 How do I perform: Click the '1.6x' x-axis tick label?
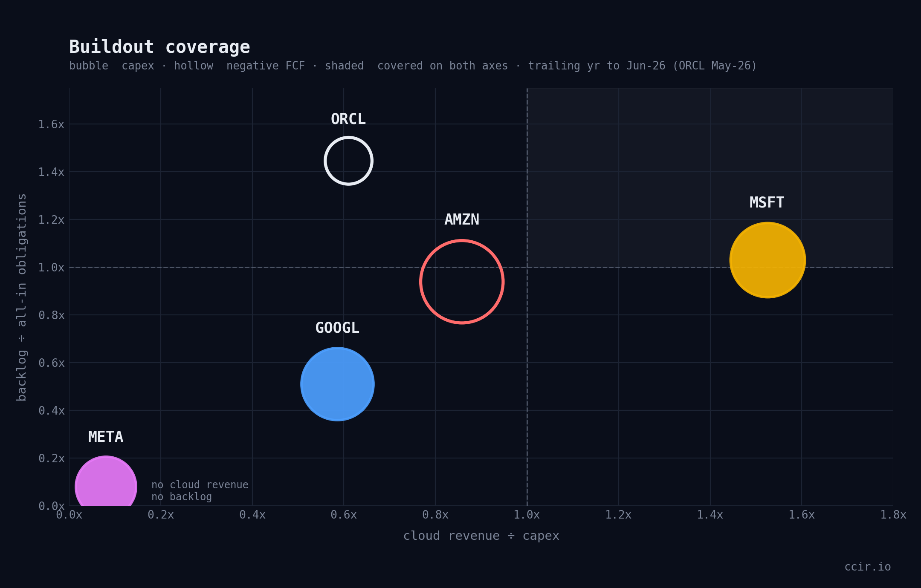[x=802, y=515]
